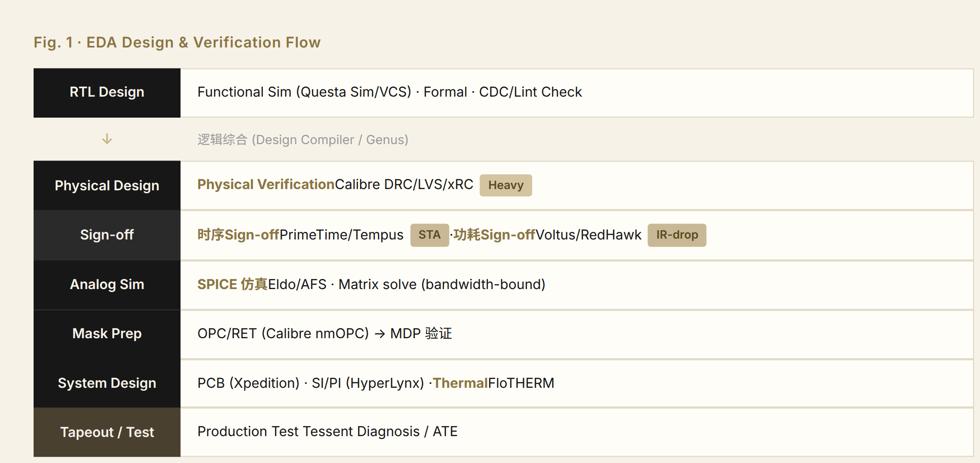Screen dimensions: 980x463
Task: Click the 逻辑综合 (Design Compiler / Genus) caption
Action: click(x=303, y=139)
